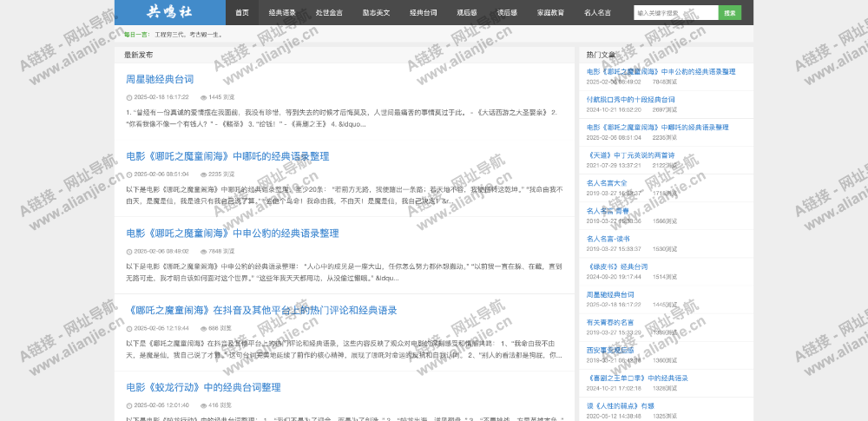Open the 读后感 navigation item
868x421 pixels.
[x=507, y=12]
